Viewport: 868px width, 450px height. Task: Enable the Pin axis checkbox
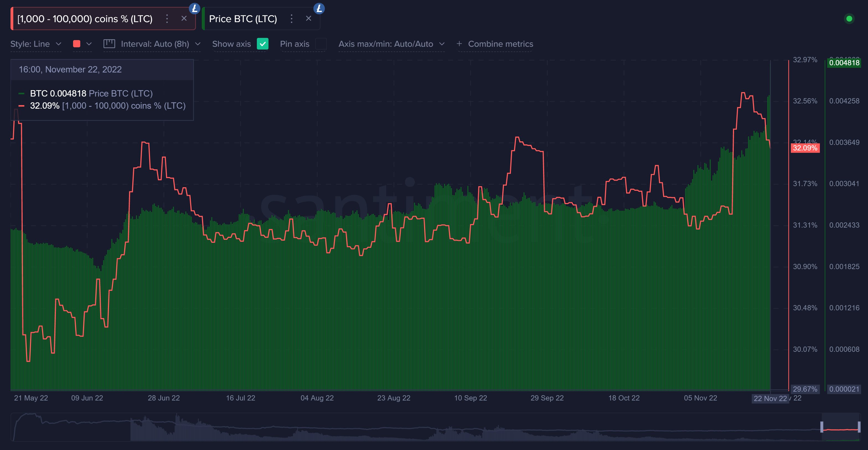(321, 44)
